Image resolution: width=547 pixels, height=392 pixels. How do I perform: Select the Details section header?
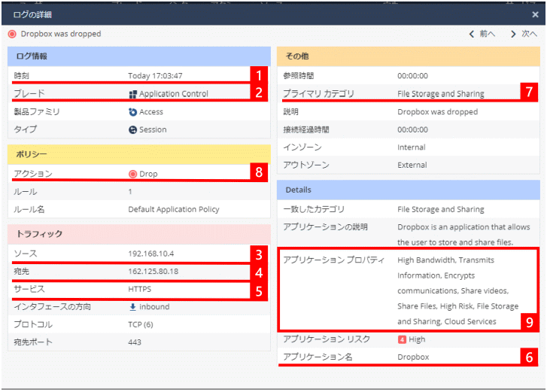407,190
